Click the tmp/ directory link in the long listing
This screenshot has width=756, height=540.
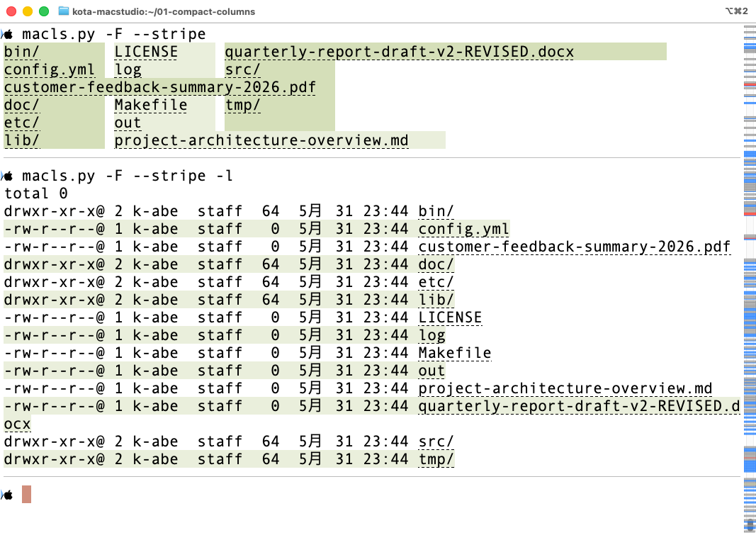(436, 459)
